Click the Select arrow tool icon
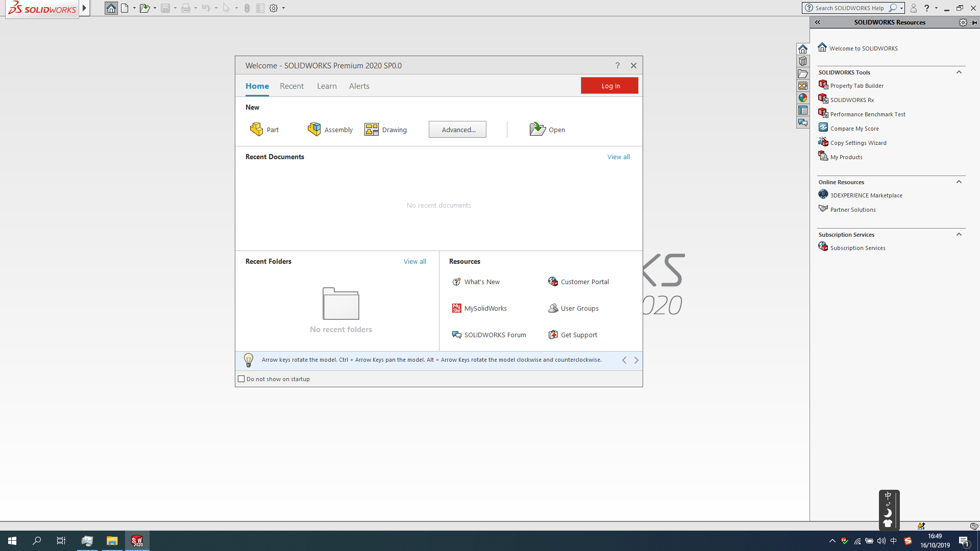This screenshot has width=980, height=551. 227,8
